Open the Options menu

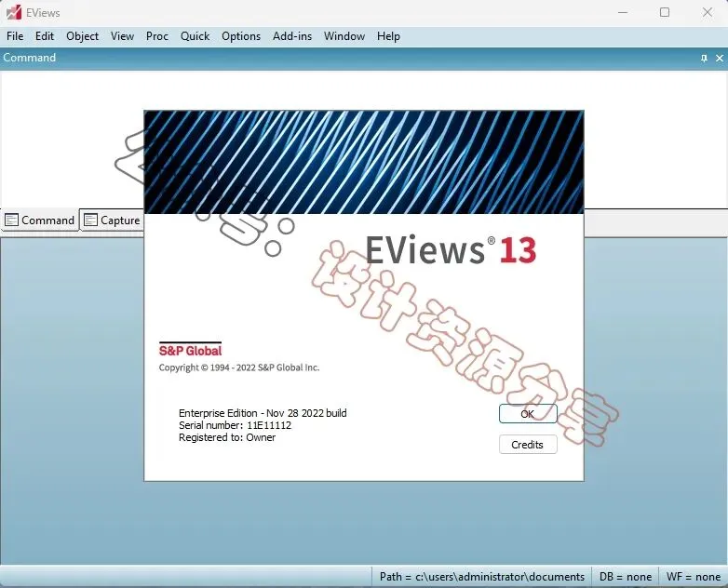(x=241, y=36)
